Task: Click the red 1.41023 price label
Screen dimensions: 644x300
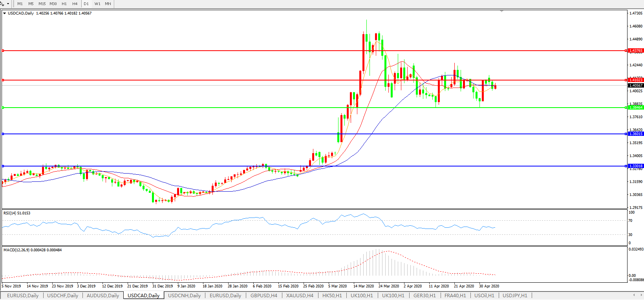Action: 635,80
